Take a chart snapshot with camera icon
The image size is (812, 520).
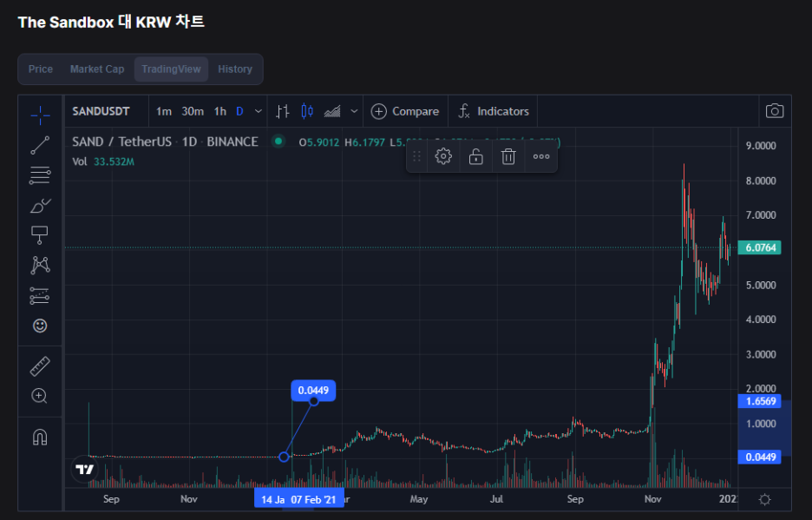[774, 111]
